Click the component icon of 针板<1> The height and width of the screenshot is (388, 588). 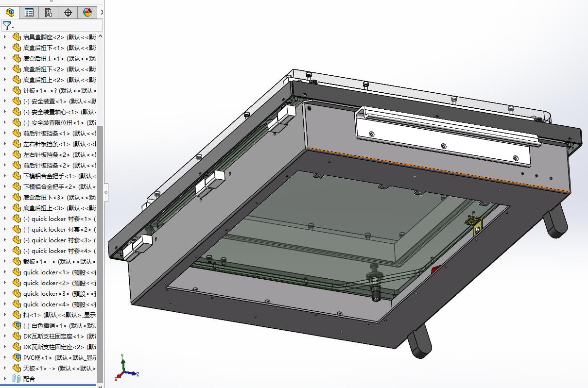pyautogui.click(x=17, y=90)
